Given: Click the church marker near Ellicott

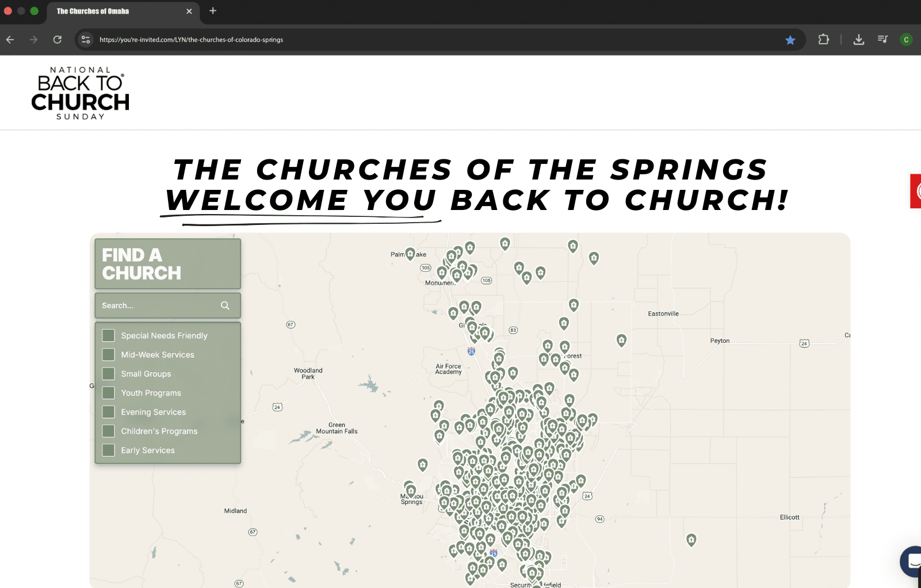Looking at the screenshot, I should coord(691,539).
